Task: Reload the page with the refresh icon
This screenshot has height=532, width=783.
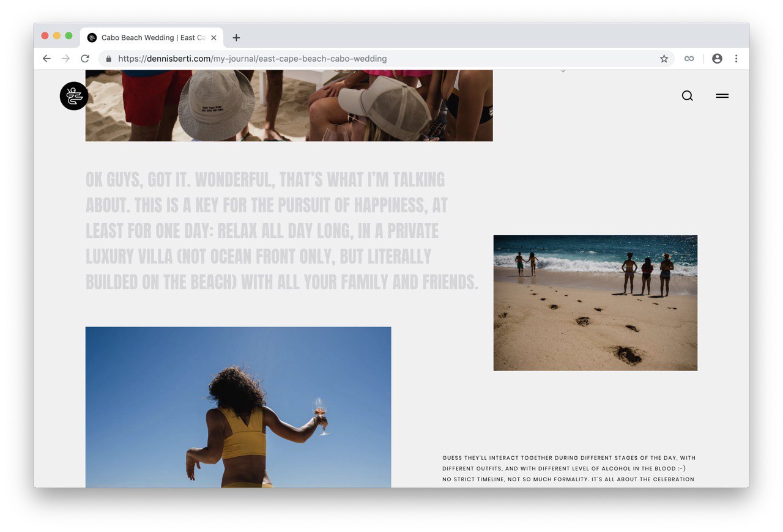Action: (85, 59)
